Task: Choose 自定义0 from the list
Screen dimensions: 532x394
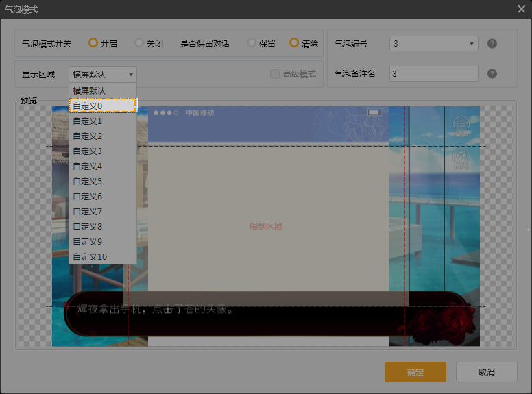Action: pos(103,106)
